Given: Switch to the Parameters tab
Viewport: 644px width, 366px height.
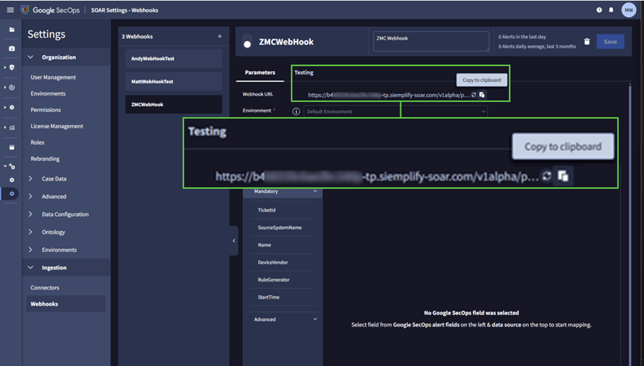Looking at the screenshot, I should click(260, 72).
